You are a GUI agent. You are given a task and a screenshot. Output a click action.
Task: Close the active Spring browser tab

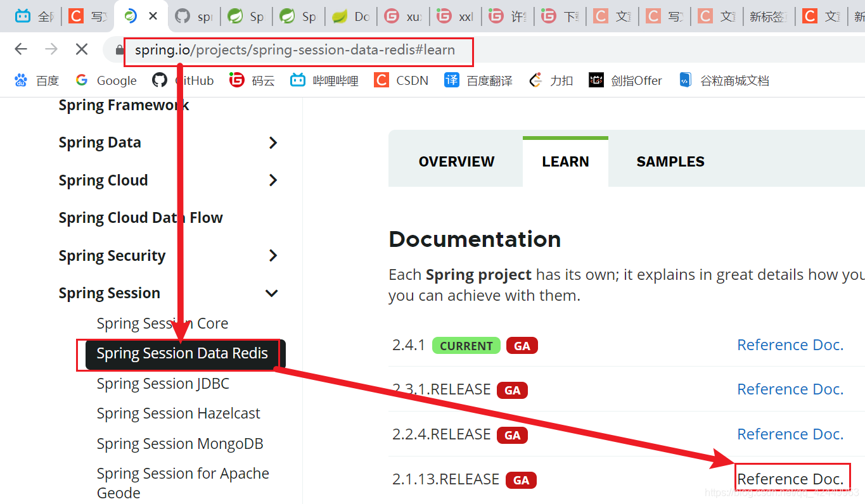[x=153, y=16]
